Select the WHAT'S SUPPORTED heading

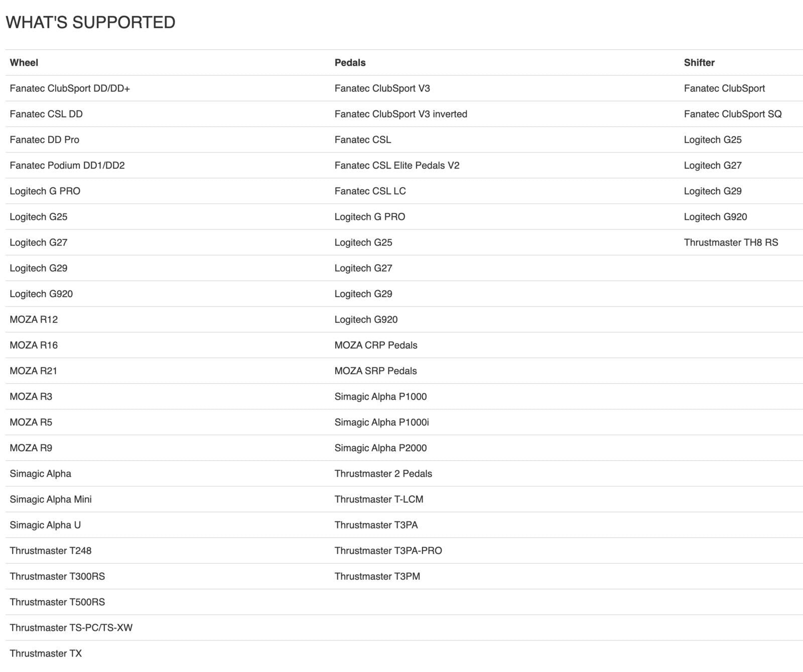(x=90, y=23)
